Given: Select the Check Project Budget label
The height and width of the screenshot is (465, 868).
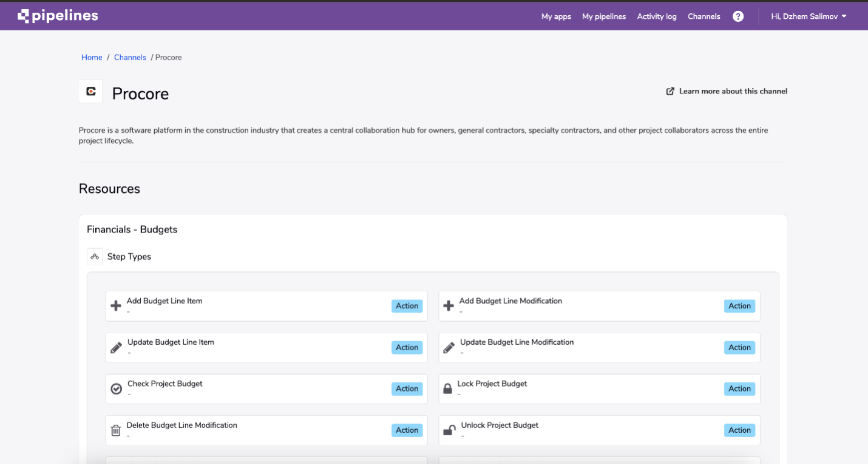Looking at the screenshot, I should [165, 384].
